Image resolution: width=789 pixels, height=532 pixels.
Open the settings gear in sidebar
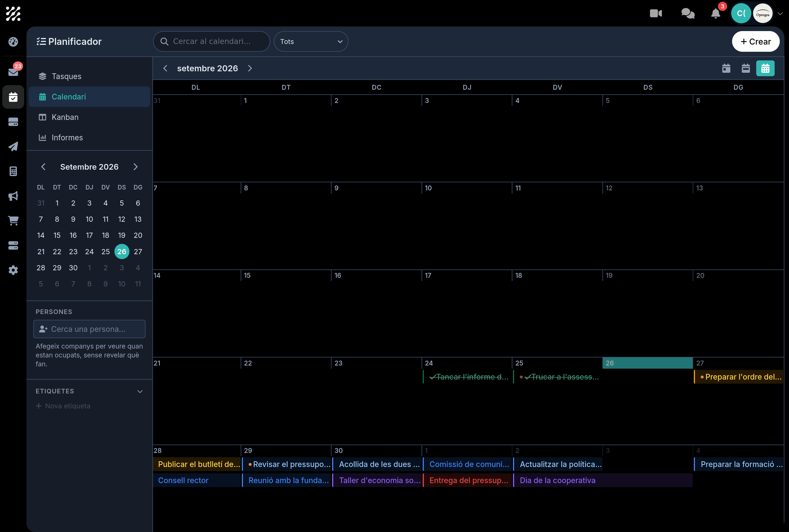point(13,270)
